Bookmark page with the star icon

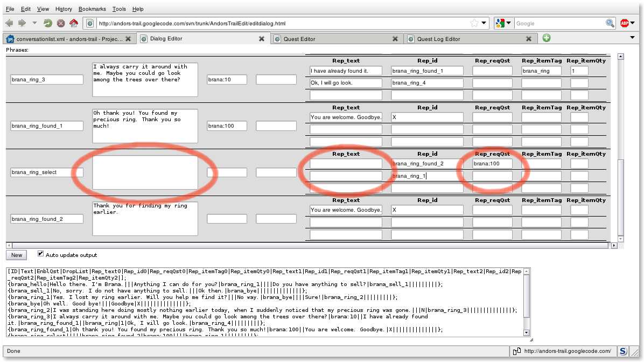pos(474,23)
